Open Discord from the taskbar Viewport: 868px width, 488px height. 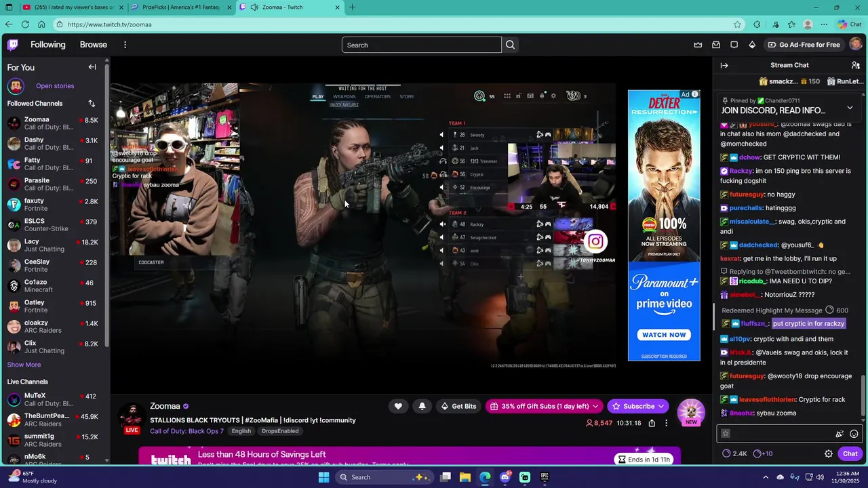505,477
